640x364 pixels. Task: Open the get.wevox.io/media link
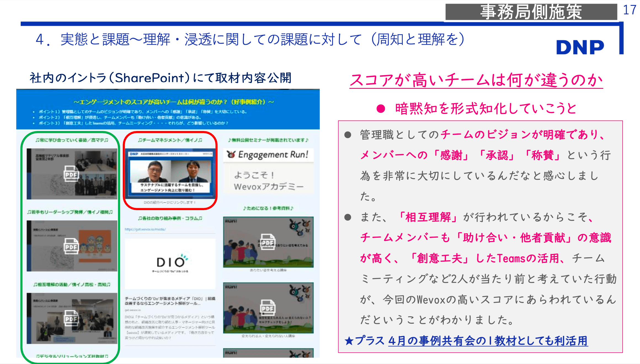[x=145, y=229]
